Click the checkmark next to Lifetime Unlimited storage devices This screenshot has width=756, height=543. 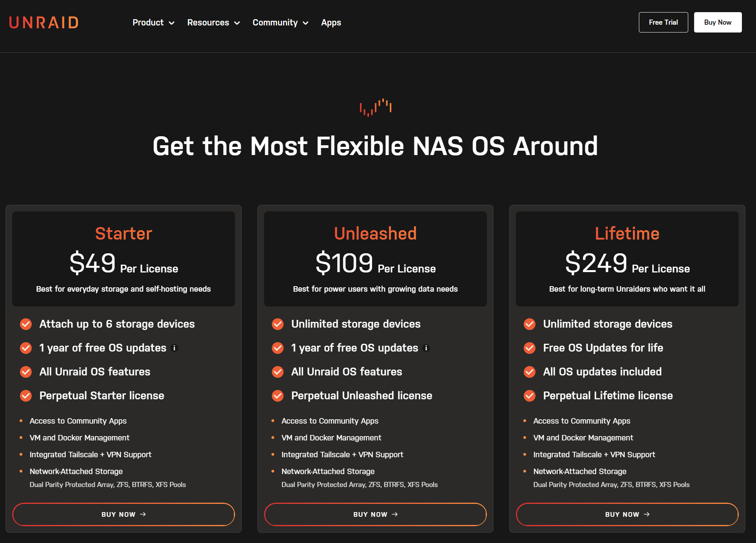coord(530,324)
